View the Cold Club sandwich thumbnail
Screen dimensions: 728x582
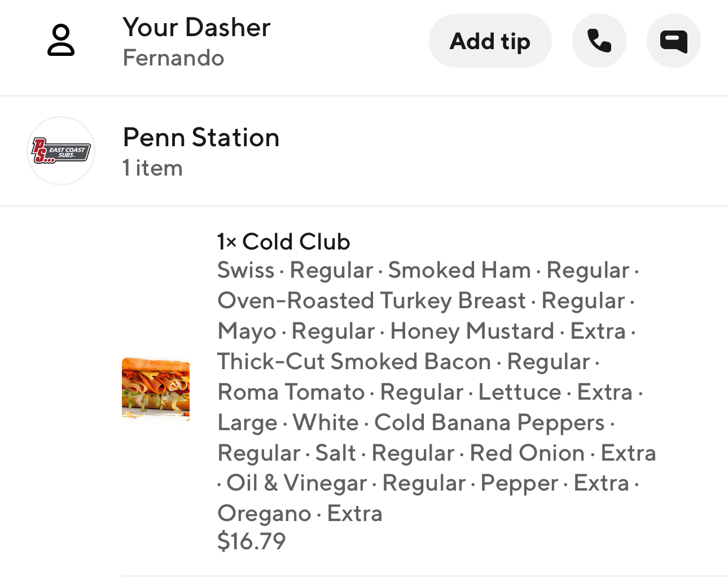156,388
